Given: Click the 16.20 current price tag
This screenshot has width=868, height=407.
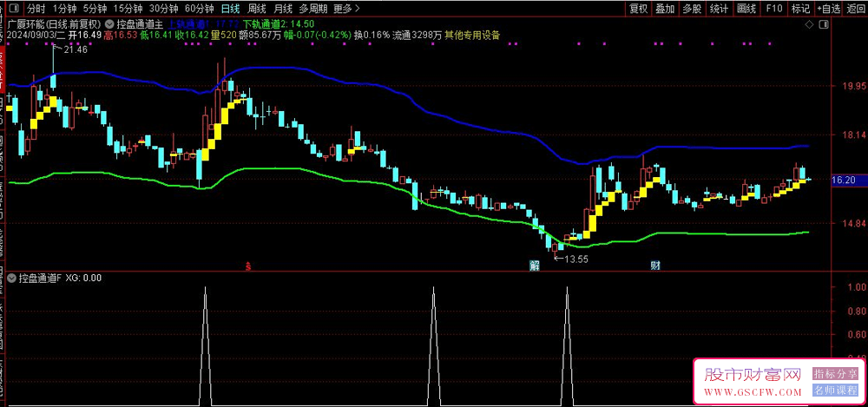Looking at the screenshot, I should click(844, 180).
